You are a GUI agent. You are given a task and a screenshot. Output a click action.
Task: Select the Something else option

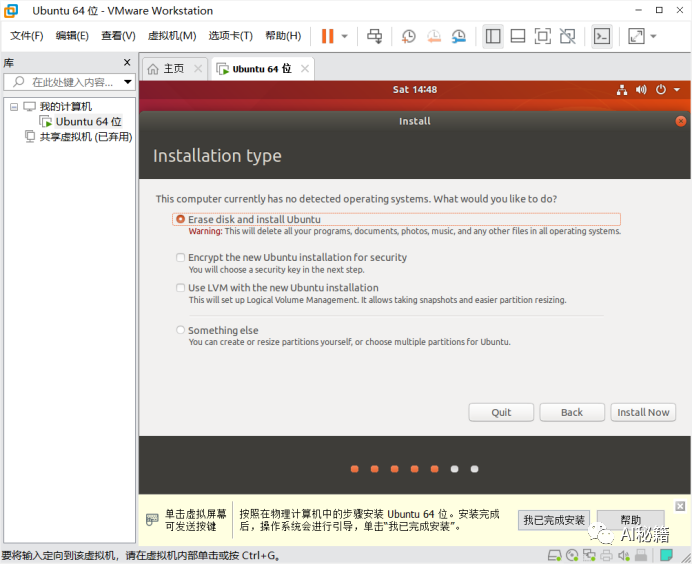181,330
